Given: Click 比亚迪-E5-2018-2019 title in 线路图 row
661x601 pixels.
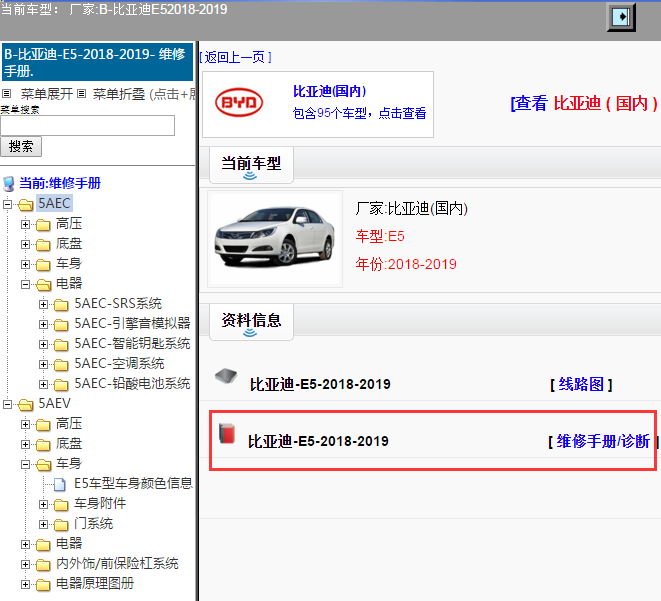Looking at the screenshot, I should pyautogui.click(x=320, y=384).
